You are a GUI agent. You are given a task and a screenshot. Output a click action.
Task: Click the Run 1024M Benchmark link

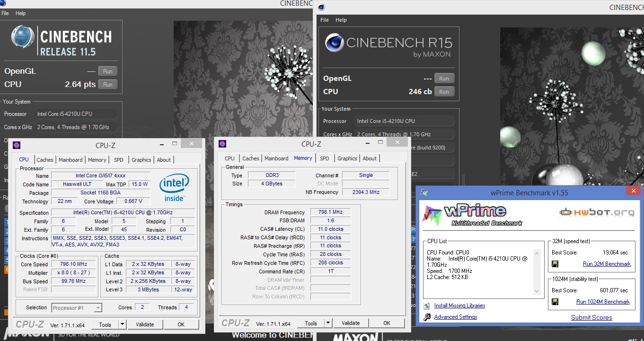[x=603, y=302]
